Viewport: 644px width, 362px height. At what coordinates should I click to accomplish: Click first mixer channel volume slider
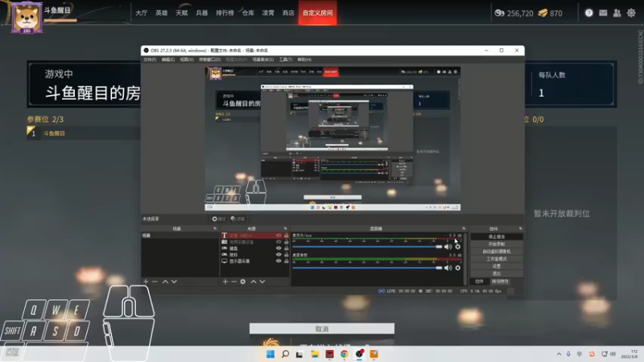[x=367, y=247]
